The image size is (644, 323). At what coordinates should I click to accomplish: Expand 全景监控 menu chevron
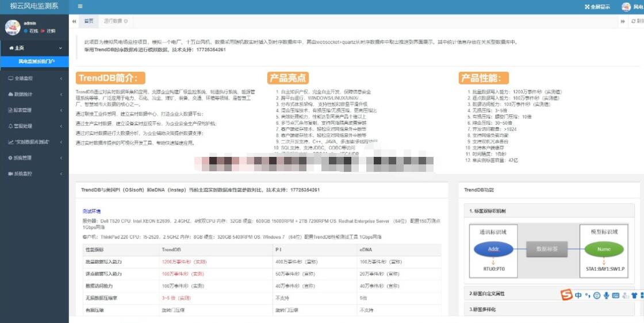61,78
